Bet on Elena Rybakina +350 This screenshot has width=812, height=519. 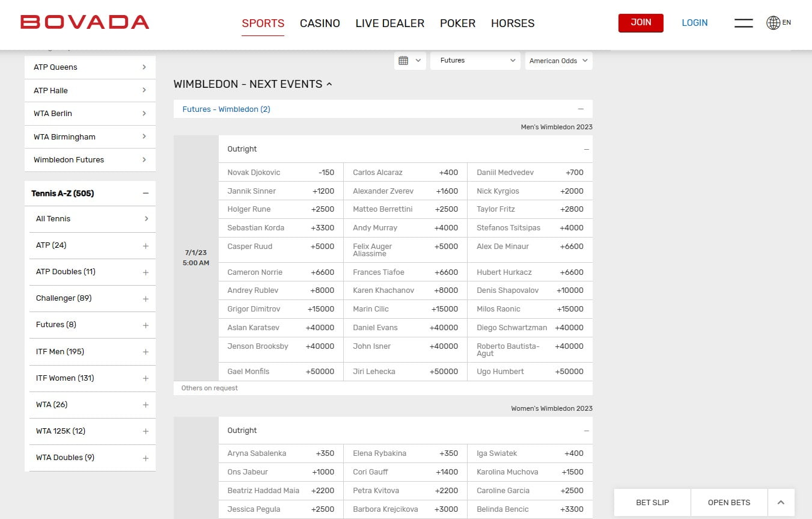pos(405,453)
